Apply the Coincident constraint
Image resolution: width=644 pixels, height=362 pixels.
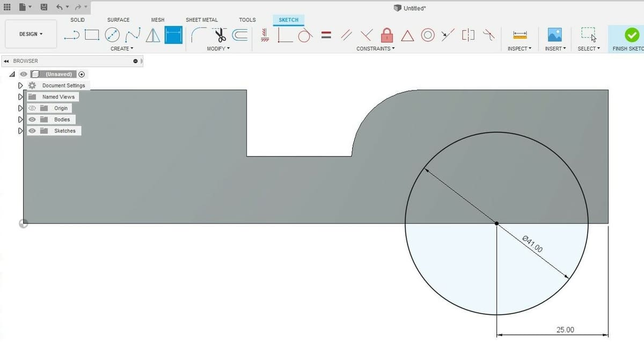(285, 35)
